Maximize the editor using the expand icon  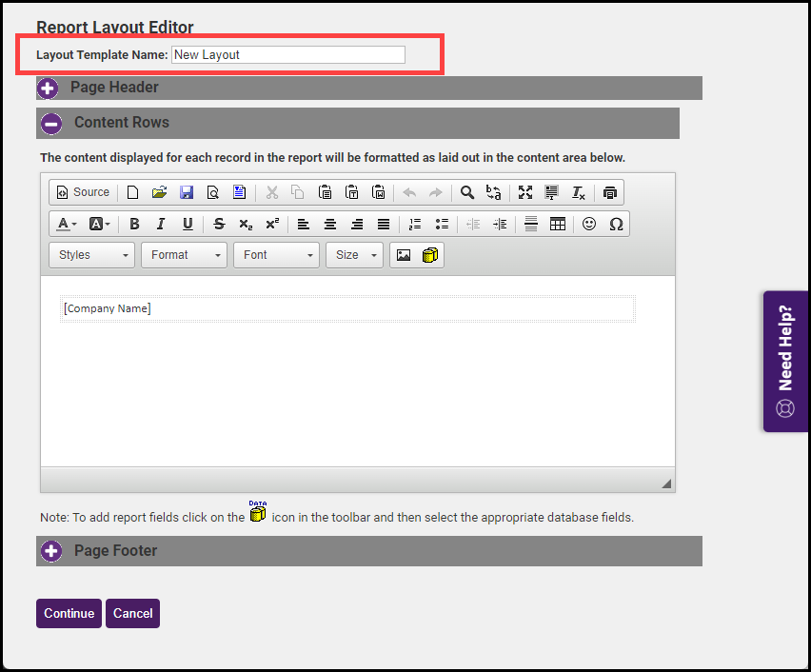coord(525,192)
